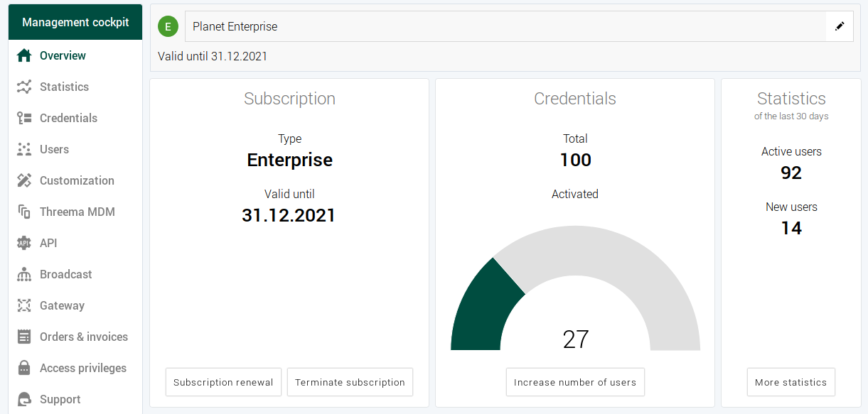868x414 pixels.
Task: Click the Statistics chart icon
Action: coord(24,87)
